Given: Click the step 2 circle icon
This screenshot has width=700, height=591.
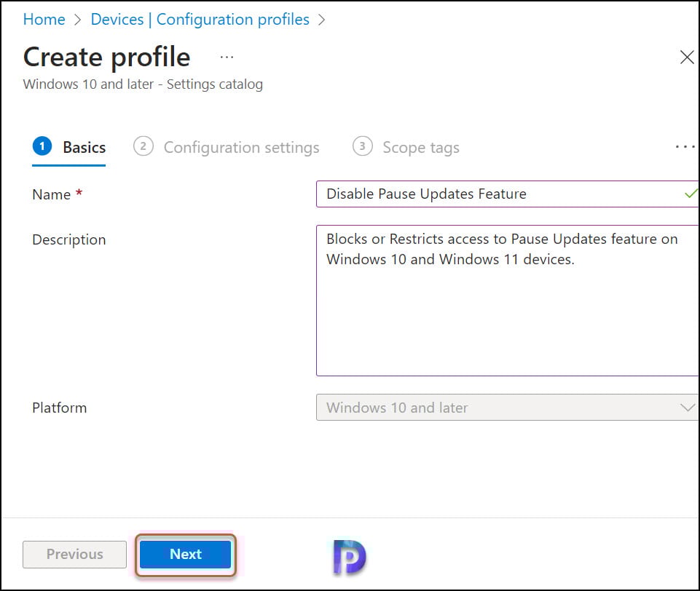Looking at the screenshot, I should pos(143,146).
